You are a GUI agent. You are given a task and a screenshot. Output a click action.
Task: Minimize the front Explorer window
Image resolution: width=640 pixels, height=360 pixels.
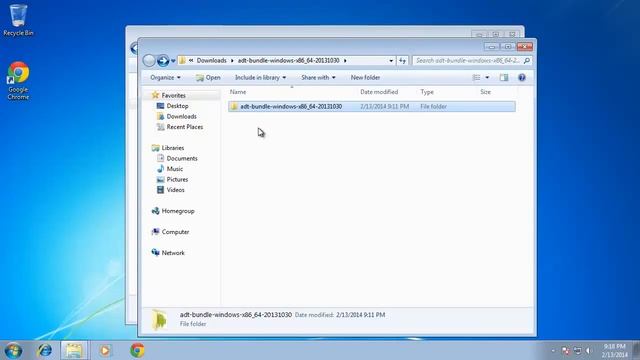point(492,47)
